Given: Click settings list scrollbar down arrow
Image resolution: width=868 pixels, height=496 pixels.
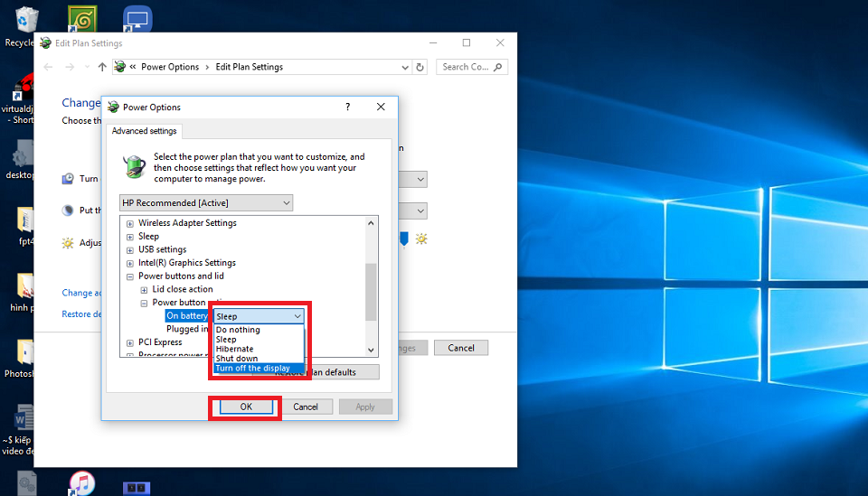Looking at the screenshot, I should click(x=371, y=350).
